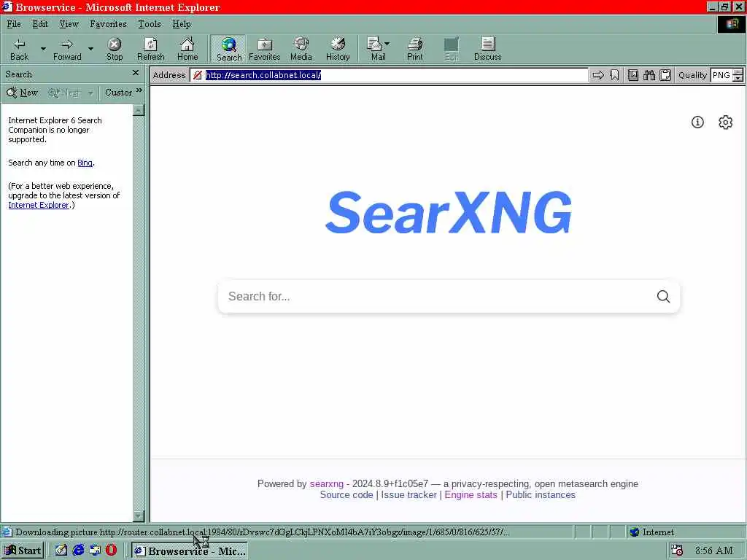
Task: Open the Back history dropdown arrow
Action: click(43, 50)
